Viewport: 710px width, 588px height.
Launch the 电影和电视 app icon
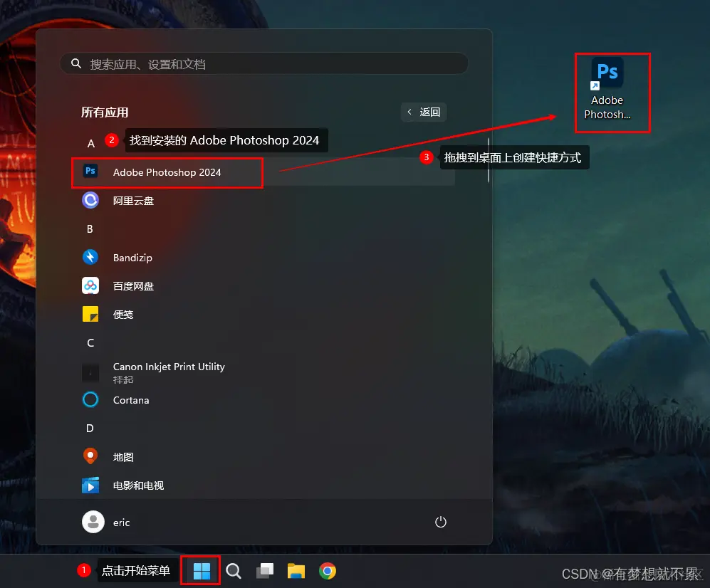coord(90,485)
